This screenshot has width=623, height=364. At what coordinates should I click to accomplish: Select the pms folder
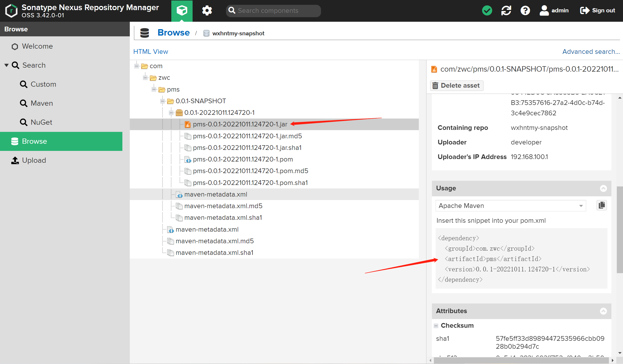[x=173, y=89]
